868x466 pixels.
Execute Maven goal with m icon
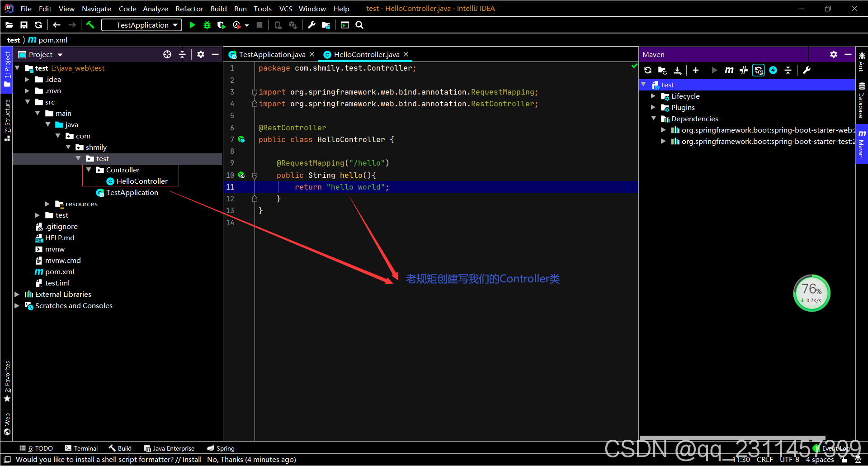(x=729, y=70)
